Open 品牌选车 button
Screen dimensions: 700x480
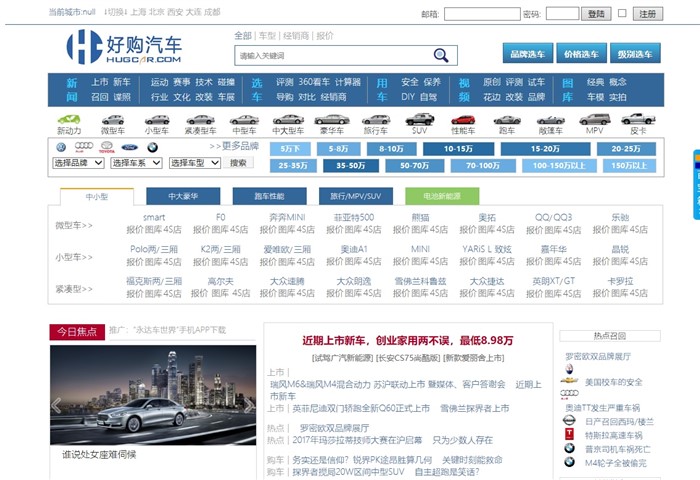tap(528, 54)
